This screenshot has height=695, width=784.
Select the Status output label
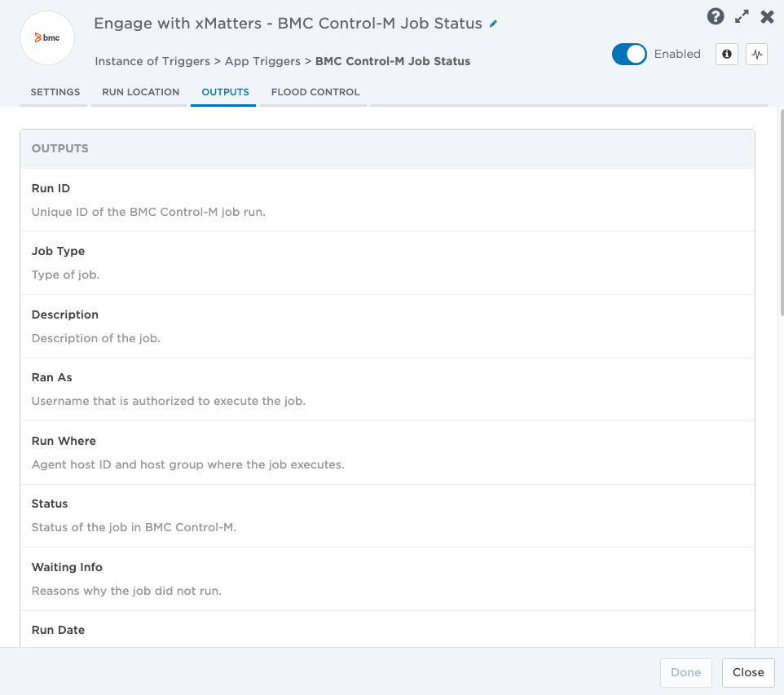(x=50, y=504)
